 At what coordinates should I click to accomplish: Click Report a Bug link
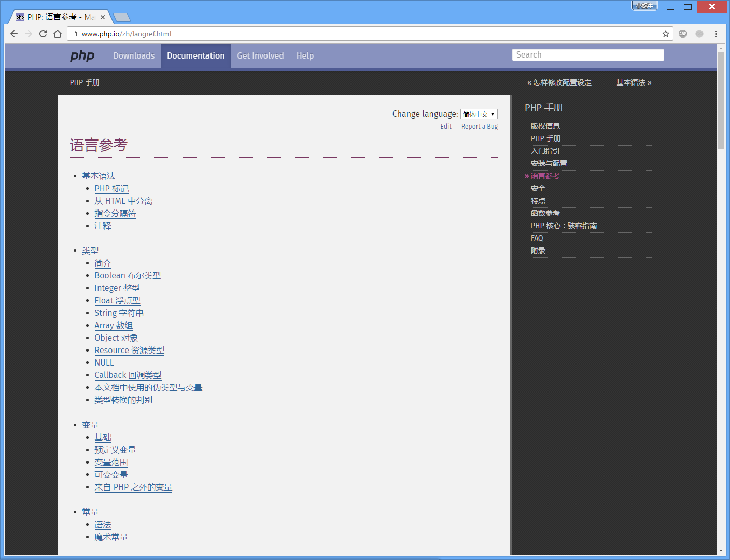(480, 127)
